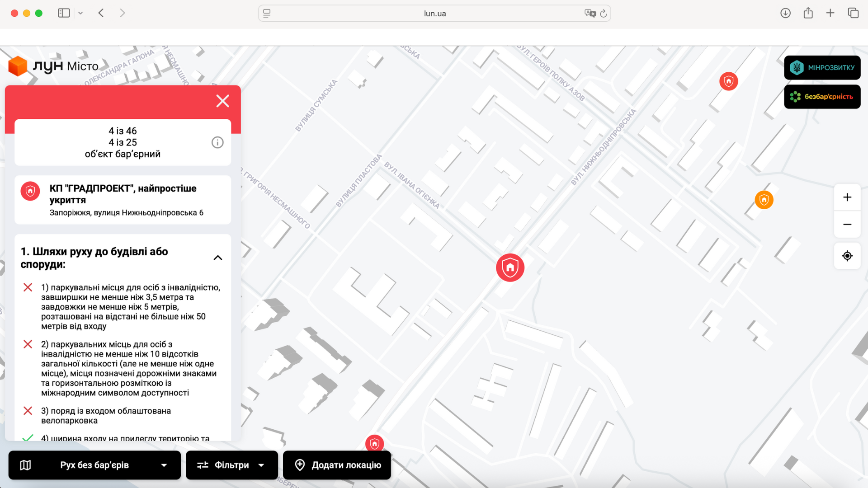Image resolution: width=868 pixels, height=488 pixels.
Task: Center map on my current location
Action: (x=847, y=256)
